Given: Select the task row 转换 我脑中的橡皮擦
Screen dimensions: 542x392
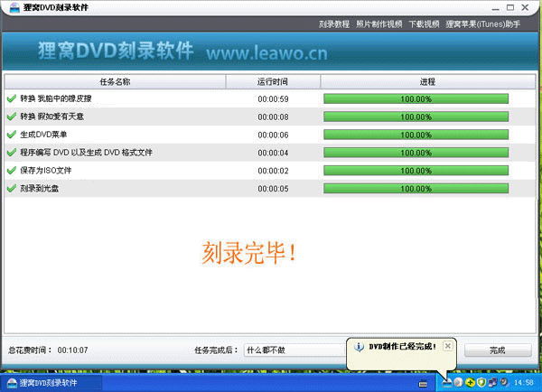Looking at the screenshot, I should pos(270,98).
